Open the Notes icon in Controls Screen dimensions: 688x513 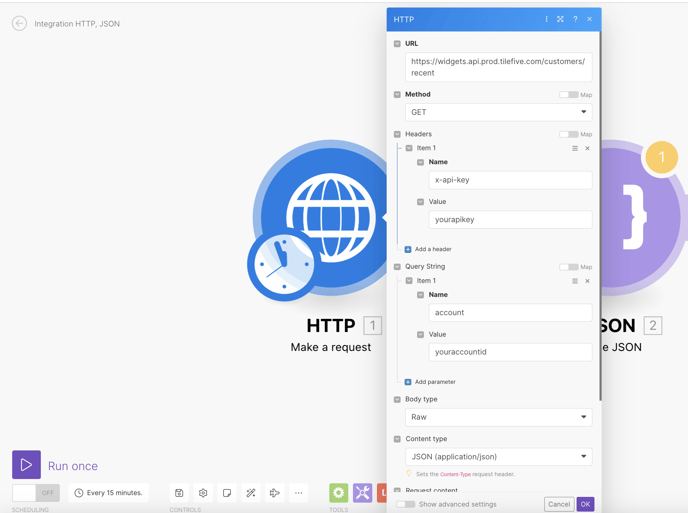click(x=227, y=493)
